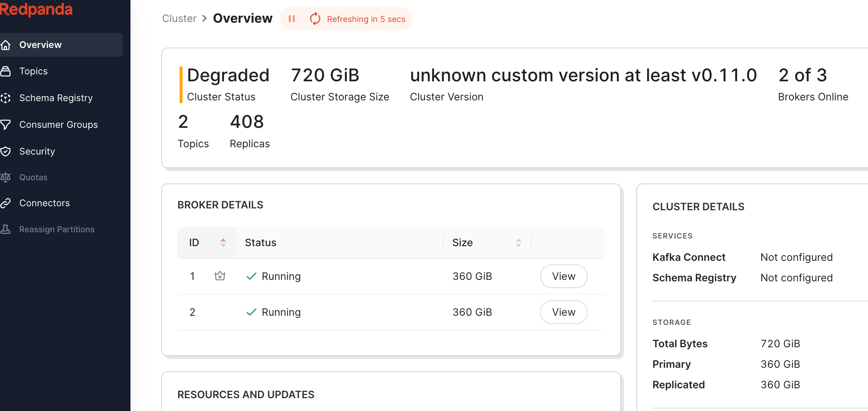Select the Topics icon in the sidebar
868x411 pixels.
pyautogui.click(x=6, y=71)
